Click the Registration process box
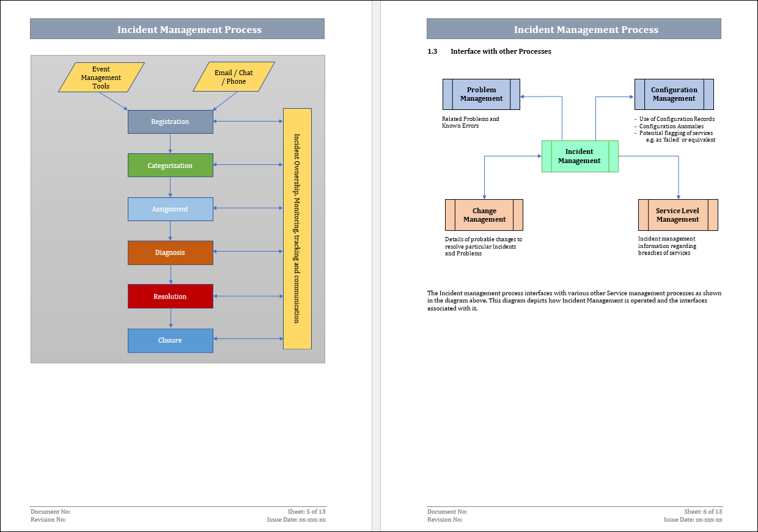758x532 pixels. [x=170, y=122]
